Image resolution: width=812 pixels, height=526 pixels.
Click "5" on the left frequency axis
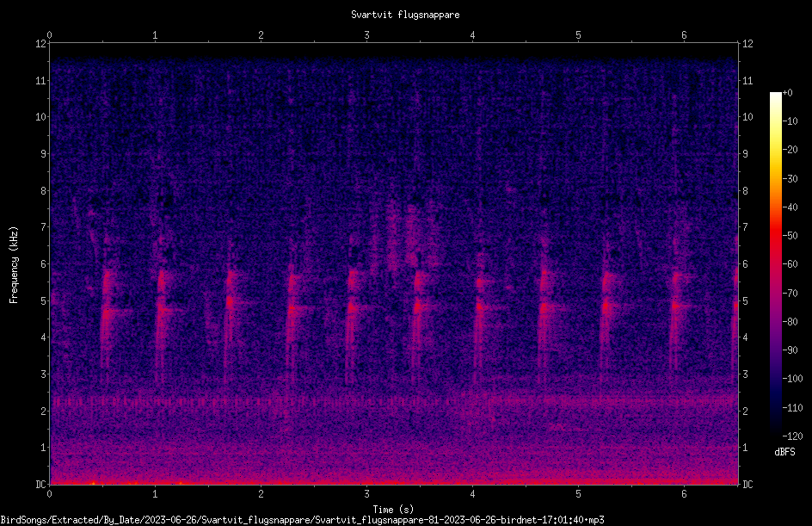44,301
